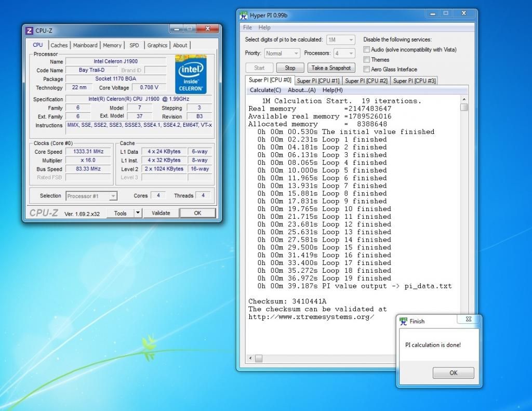Open the About tab in CPU-Z

[180, 45]
